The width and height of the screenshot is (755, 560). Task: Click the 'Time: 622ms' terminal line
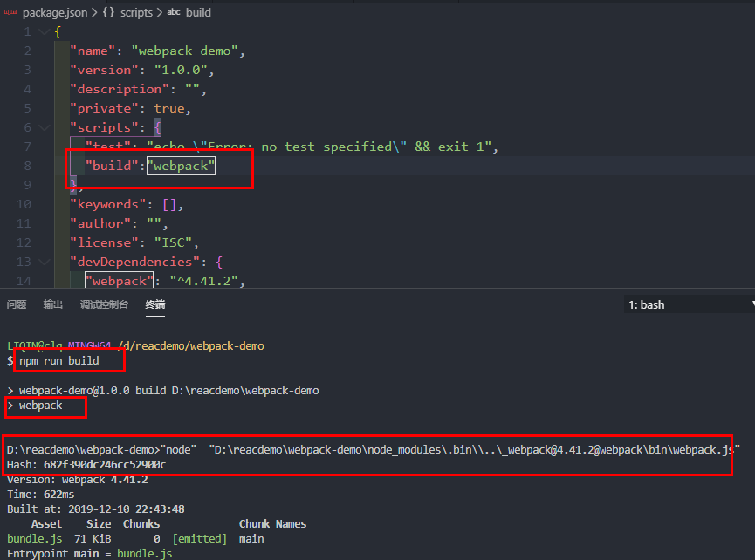(x=41, y=495)
